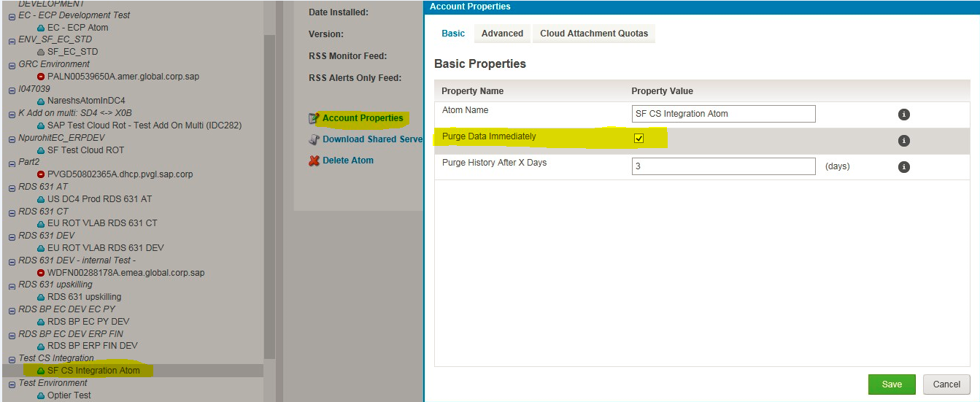Click the Purge History days input field
Image resolution: width=980 pixels, height=402 pixels.
coord(724,166)
